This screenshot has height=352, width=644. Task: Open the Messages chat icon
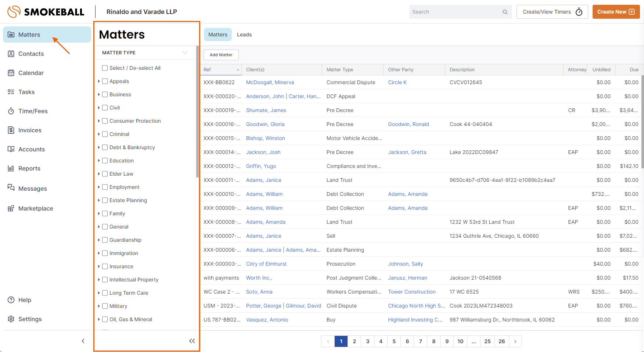click(11, 188)
